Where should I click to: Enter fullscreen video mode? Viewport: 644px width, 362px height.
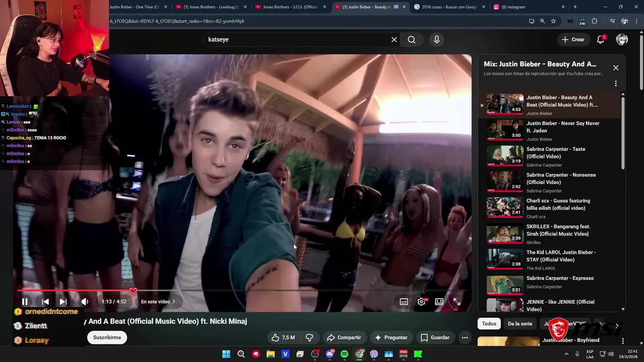pos(457,302)
